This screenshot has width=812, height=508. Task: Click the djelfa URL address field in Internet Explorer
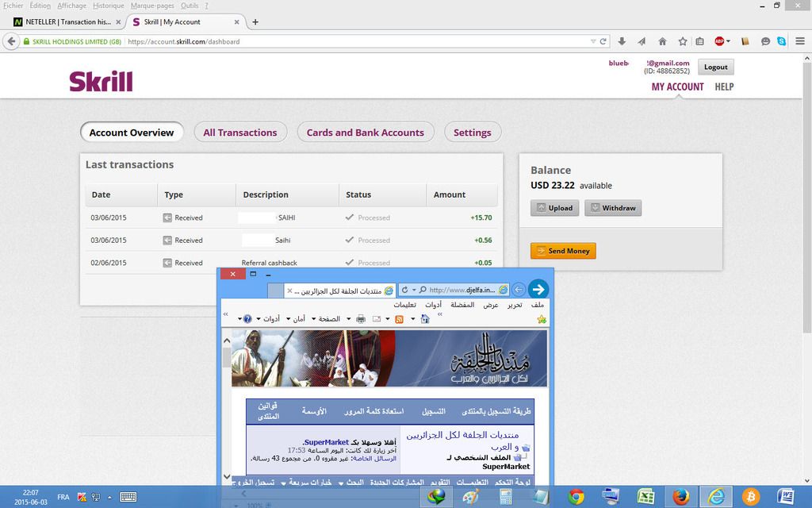tap(462, 290)
